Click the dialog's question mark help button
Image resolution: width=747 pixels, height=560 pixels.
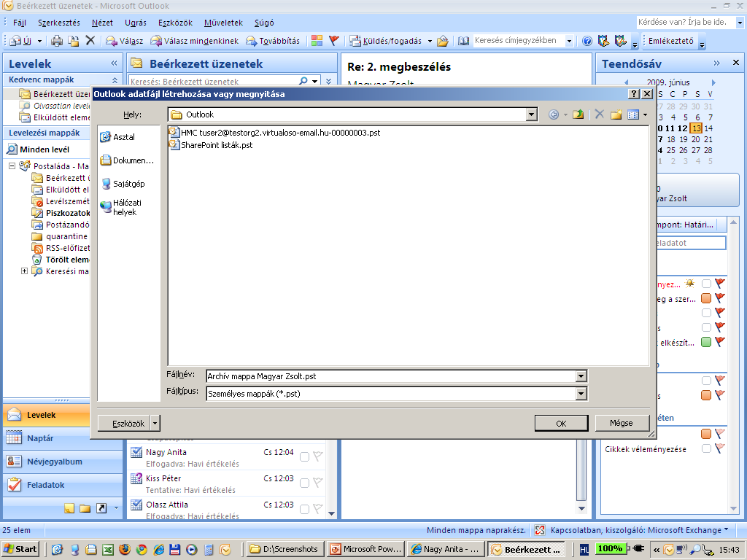(x=634, y=94)
